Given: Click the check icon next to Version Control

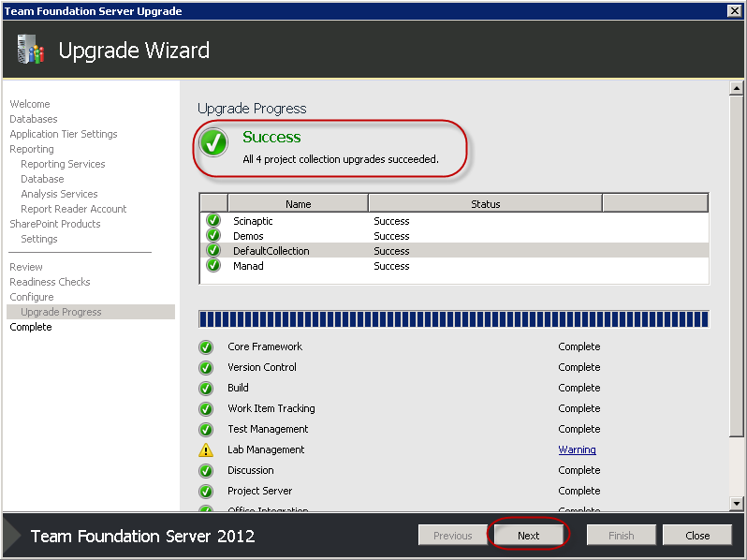Looking at the screenshot, I should tap(206, 367).
